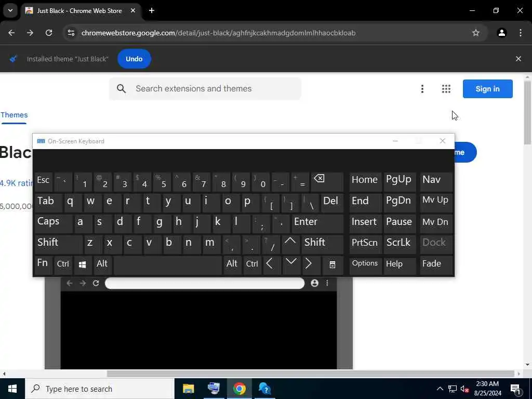Bookmark this page with star icon
The image size is (532, 399).
(x=476, y=33)
